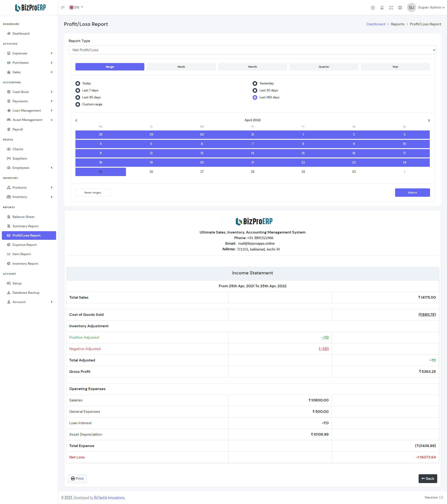447x504 pixels.
Task: Switch to the Week tab
Action: (x=181, y=67)
